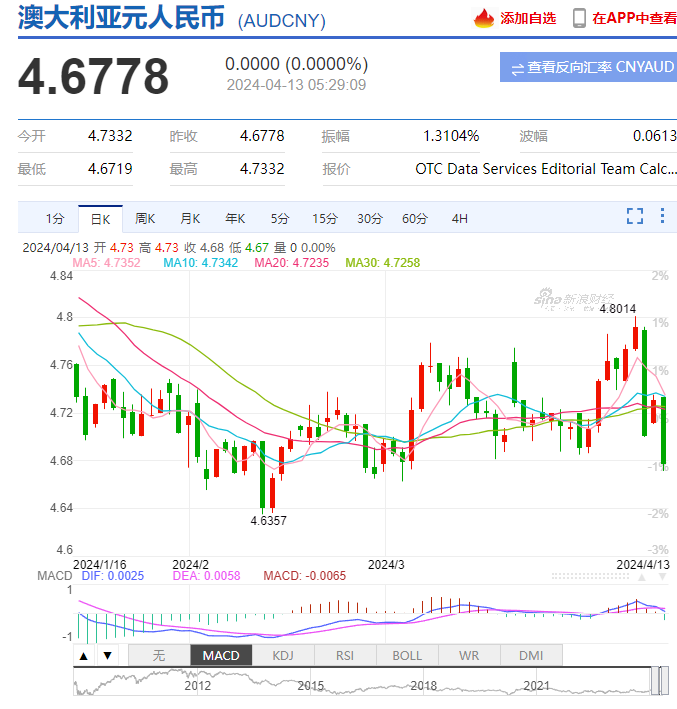Screen dimensions: 677x709
Task: Open the 60分 timeframe tab
Action: tap(415, 218)
